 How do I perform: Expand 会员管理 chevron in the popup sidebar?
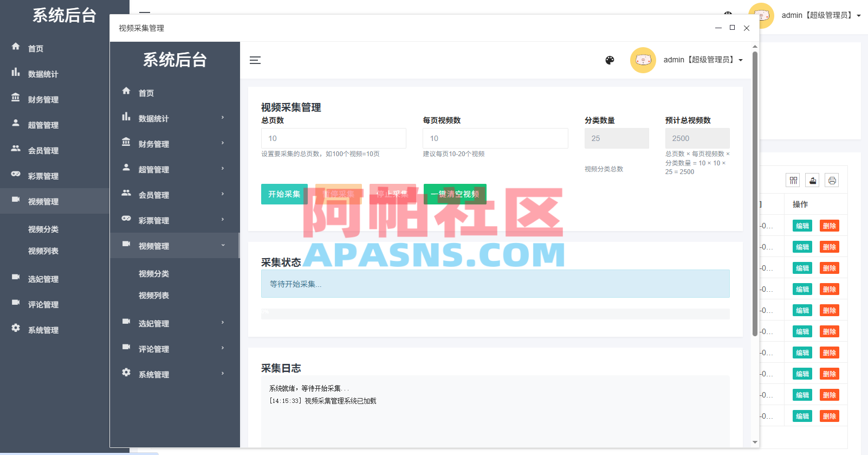click(x=223, y=194)
